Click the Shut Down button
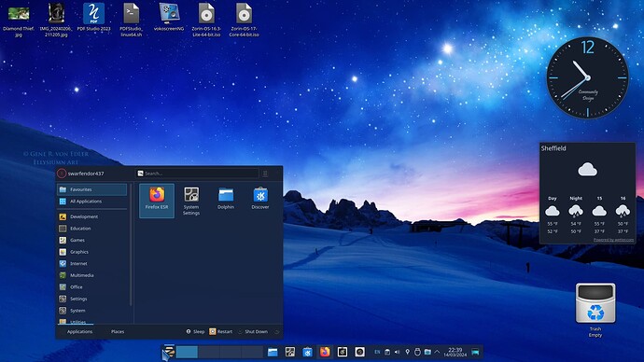644x362 pixels. coord(253,331)
